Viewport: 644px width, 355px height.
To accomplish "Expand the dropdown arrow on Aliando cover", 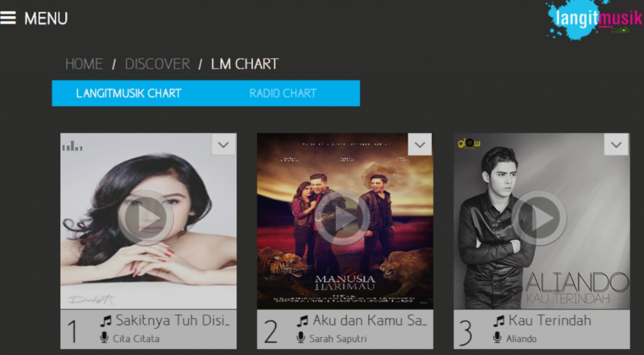I will 616,145.
